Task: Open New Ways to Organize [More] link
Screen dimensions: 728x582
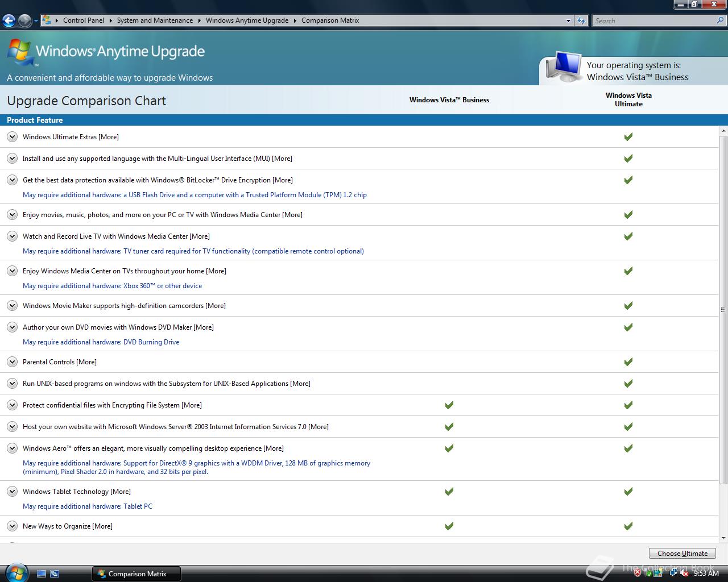Action: [x=102, y=526]
